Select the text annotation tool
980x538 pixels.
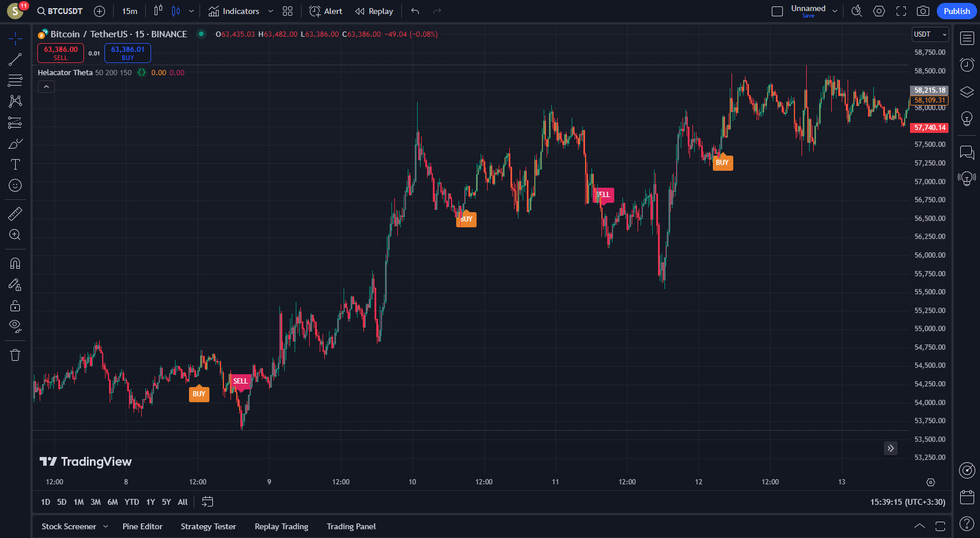click(15, 164)
